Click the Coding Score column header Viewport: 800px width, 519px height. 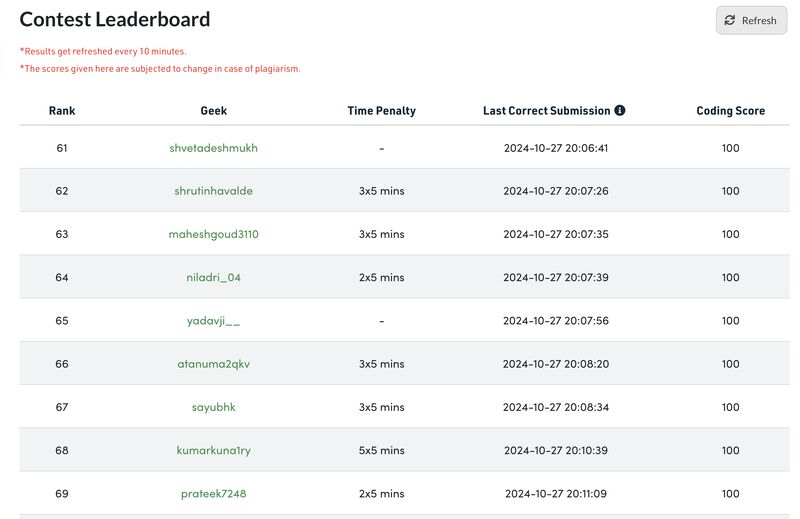pos(730,111)
